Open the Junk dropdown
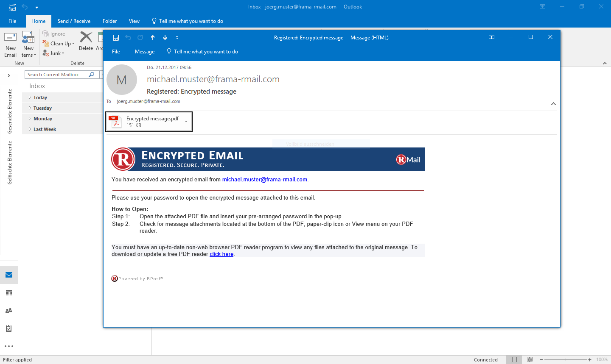 click(53, 53)
